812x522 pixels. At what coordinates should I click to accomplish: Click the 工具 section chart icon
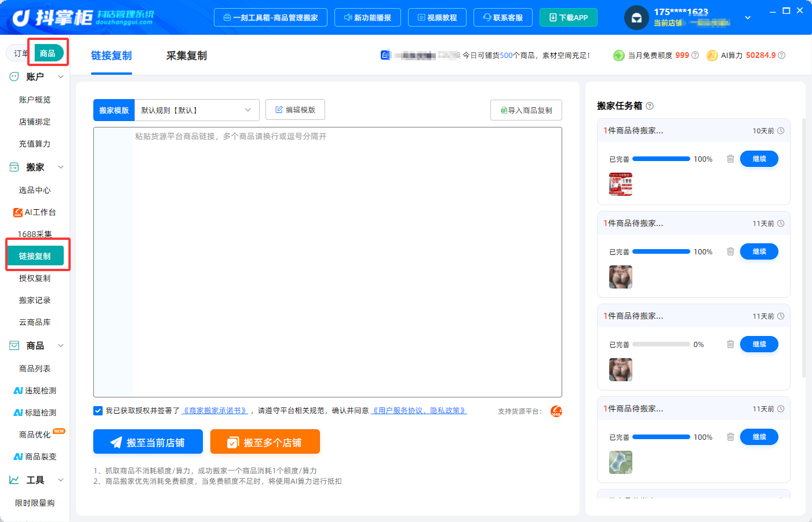click(x=14, y=480)
